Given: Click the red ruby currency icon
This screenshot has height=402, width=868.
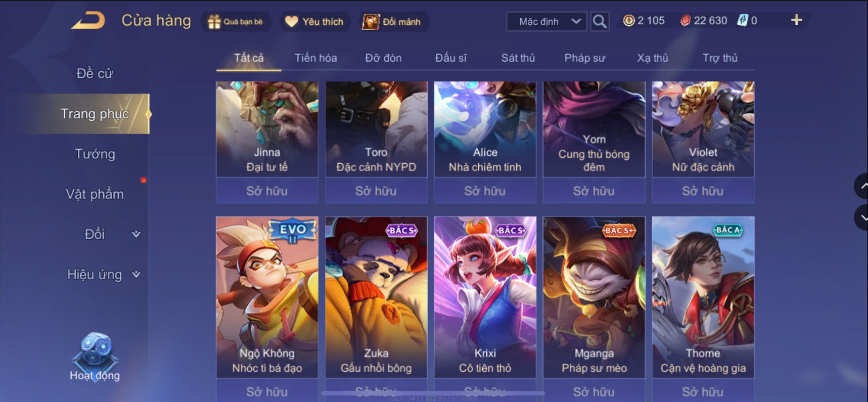Looking at the screenshot, I should click(685, 21).
